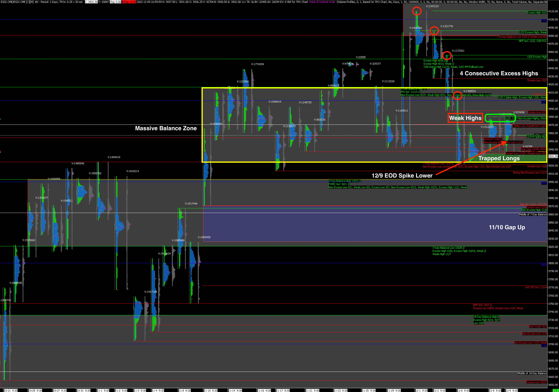Click the red DChg: -4.75 header field
559x392 pixels.
(129, 2)
